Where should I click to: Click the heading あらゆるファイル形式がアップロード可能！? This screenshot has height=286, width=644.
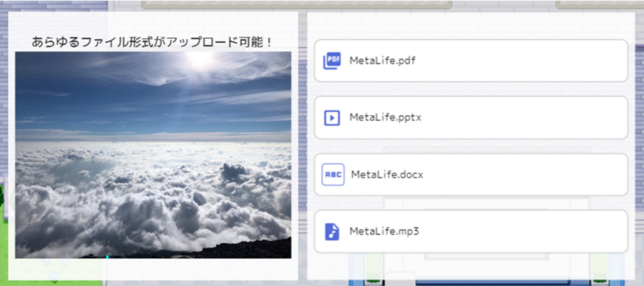152,42
